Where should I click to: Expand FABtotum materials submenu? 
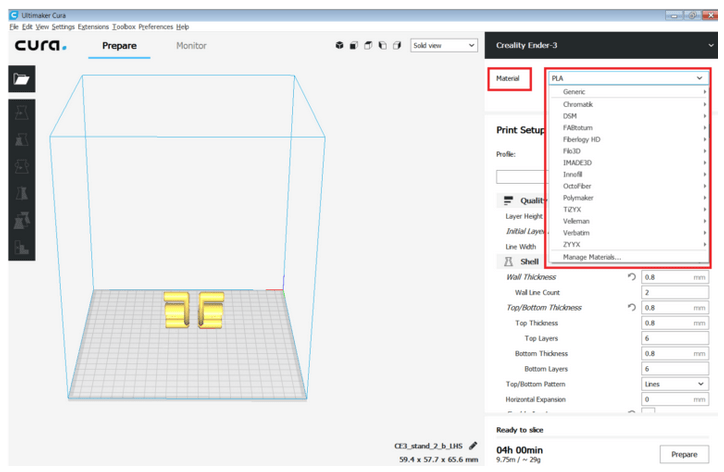click(629, 127)
